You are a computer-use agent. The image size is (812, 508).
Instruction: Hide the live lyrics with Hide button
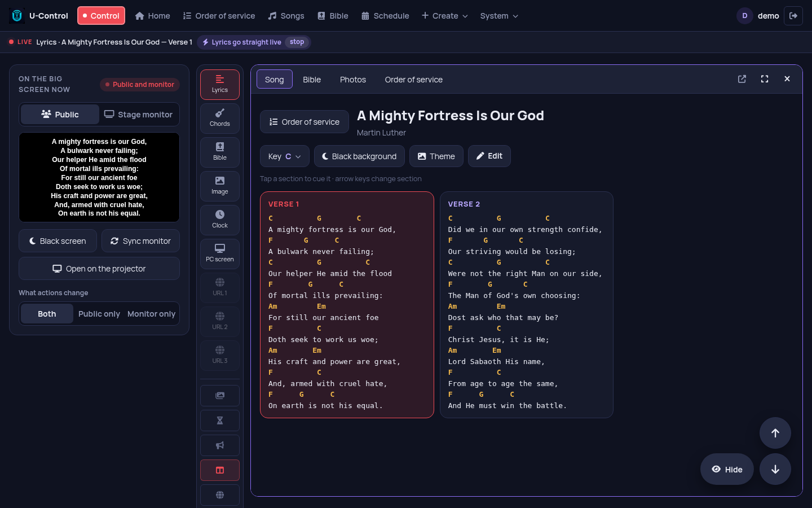point(727,469)
